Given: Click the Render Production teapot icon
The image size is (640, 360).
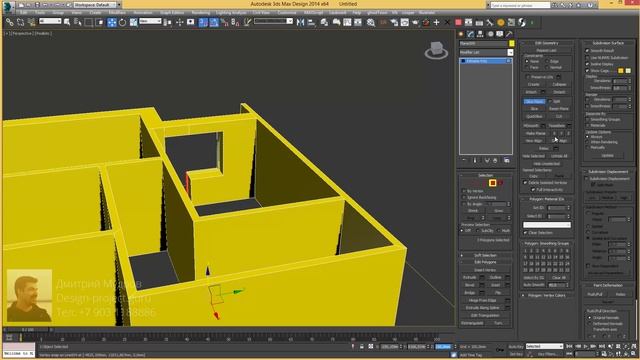Looking at the screenshot, I should pos(415,22).
